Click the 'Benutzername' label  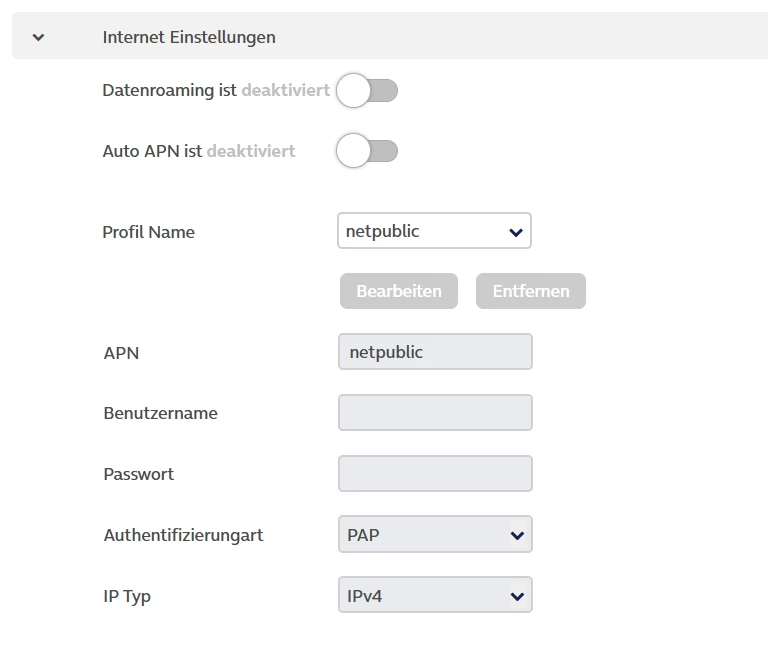click(x=160, y=413)
